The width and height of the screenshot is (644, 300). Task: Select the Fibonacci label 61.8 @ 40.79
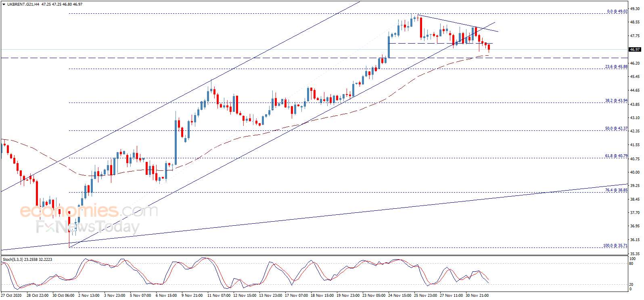pos(616,156)
